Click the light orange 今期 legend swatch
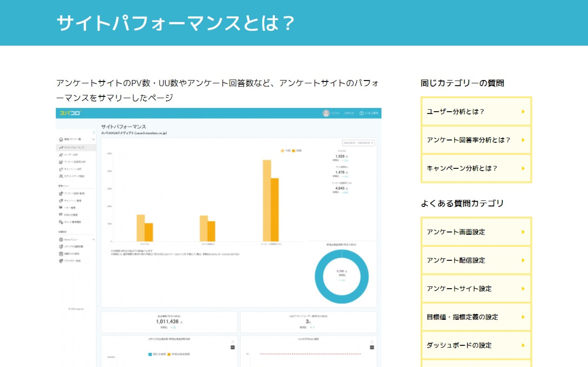This screenshot has width=588, height=367. coord(282,151)
